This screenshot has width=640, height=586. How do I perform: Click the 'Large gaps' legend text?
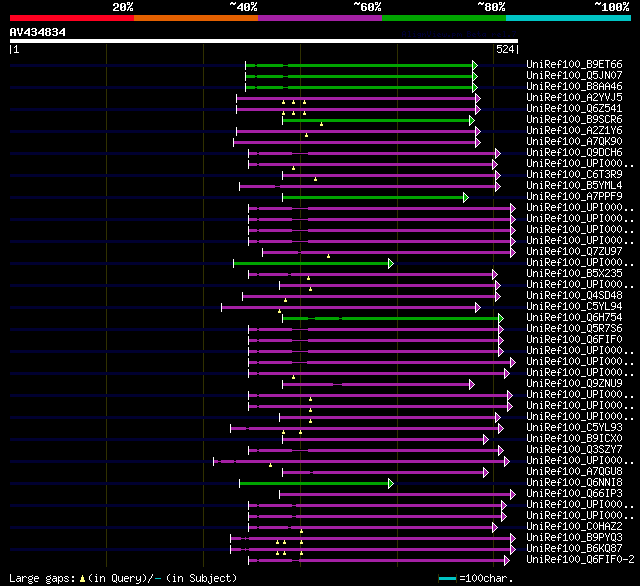coord(42,578)
